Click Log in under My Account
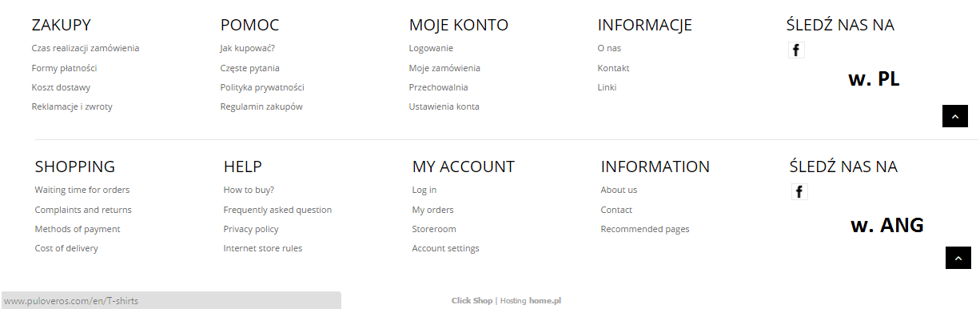This screenshot has height=313, width=980. [424, 190]
